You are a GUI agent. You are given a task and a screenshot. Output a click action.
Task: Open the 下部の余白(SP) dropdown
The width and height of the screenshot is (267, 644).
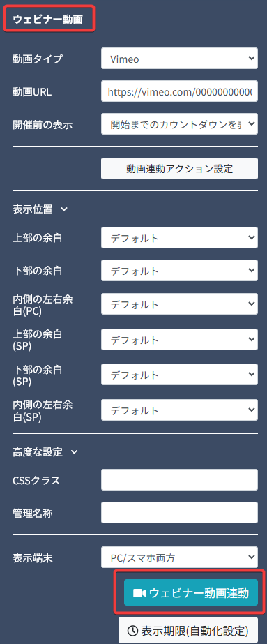(x=179, y=375)
